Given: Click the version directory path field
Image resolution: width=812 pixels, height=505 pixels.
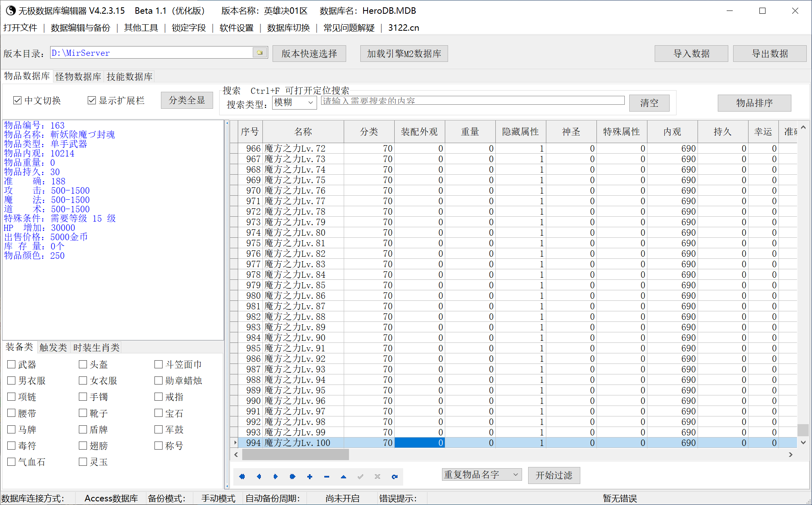Looking at the screenshot, I should [152, 53].
